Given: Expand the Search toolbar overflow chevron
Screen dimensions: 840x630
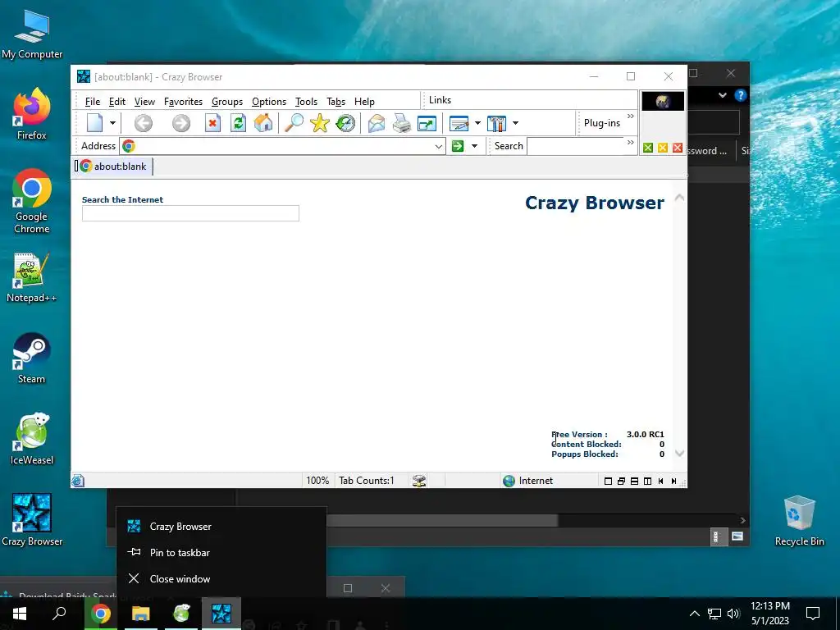Looking at the screenshot, I should point(631,142).
